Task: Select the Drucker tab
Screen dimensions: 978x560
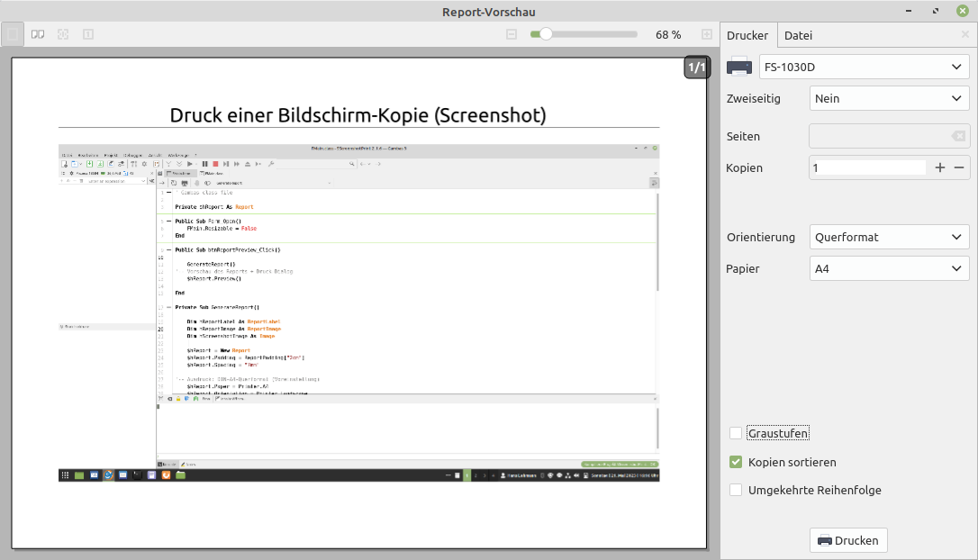Action: (747, 36)
